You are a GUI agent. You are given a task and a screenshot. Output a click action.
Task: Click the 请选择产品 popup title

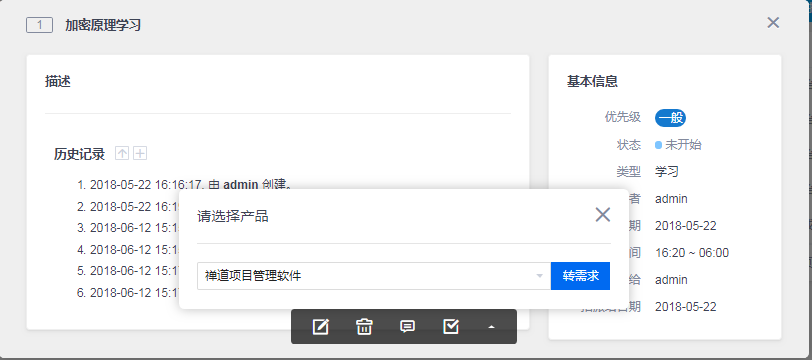pyautogui.click(x=233, y=217)
